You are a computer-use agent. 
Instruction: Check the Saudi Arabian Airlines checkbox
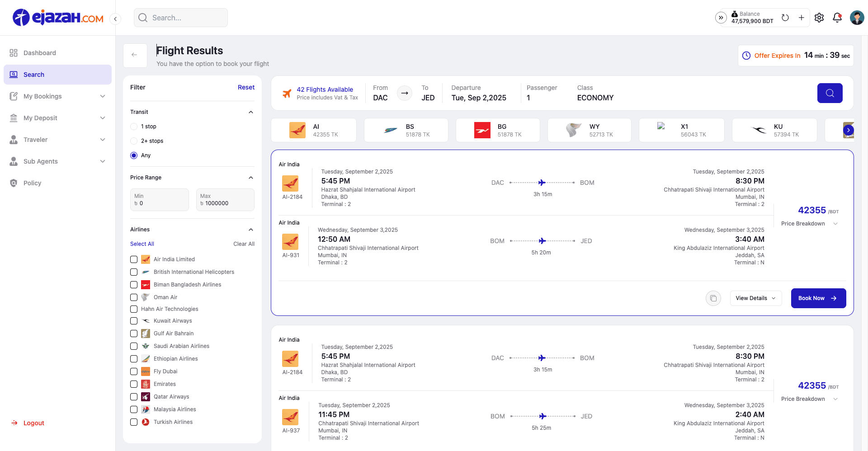[x=134, y=346]
